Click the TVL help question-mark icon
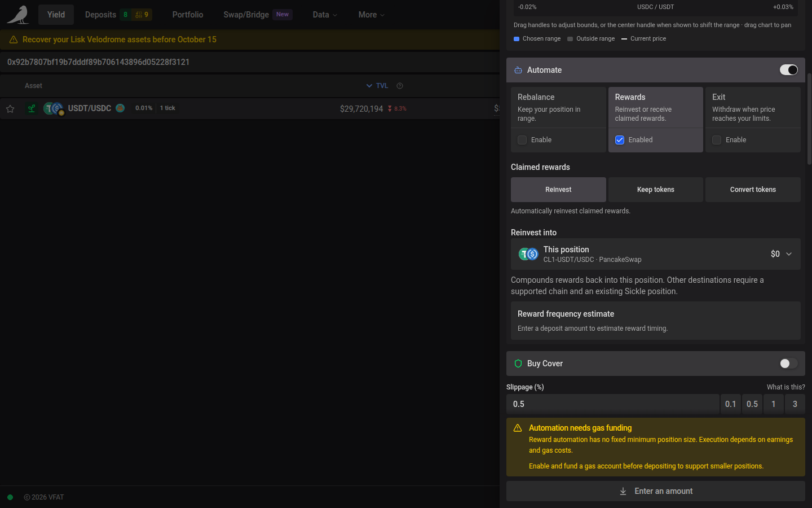 point(400,86)
